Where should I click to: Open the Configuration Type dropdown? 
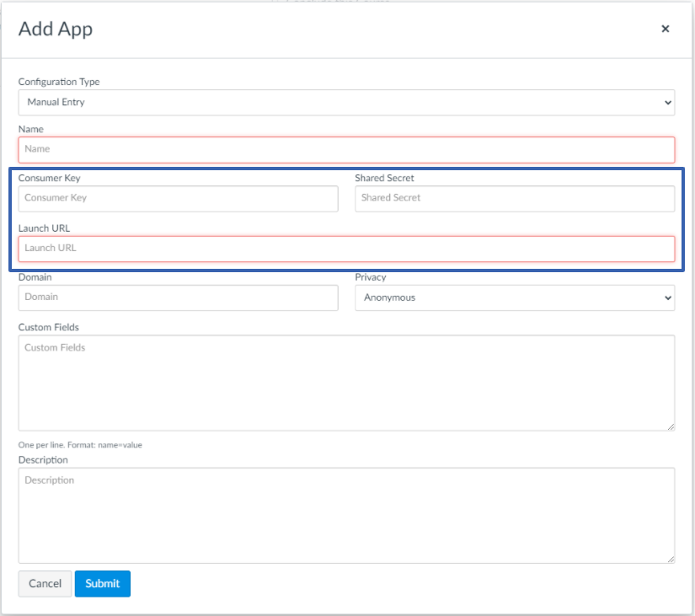(346, 103)
